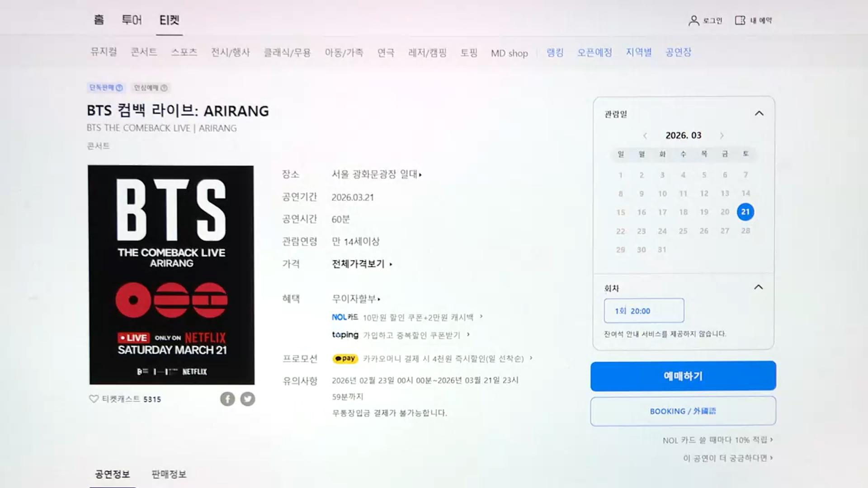Expand 전체가격보기 price details

pyautogui.click(x=362, y=264)
